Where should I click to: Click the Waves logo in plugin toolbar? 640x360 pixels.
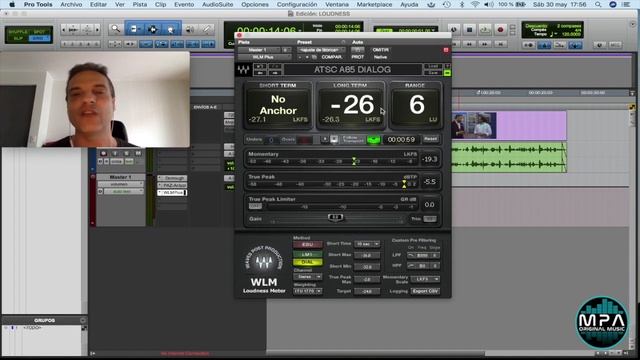click(244, 70)
